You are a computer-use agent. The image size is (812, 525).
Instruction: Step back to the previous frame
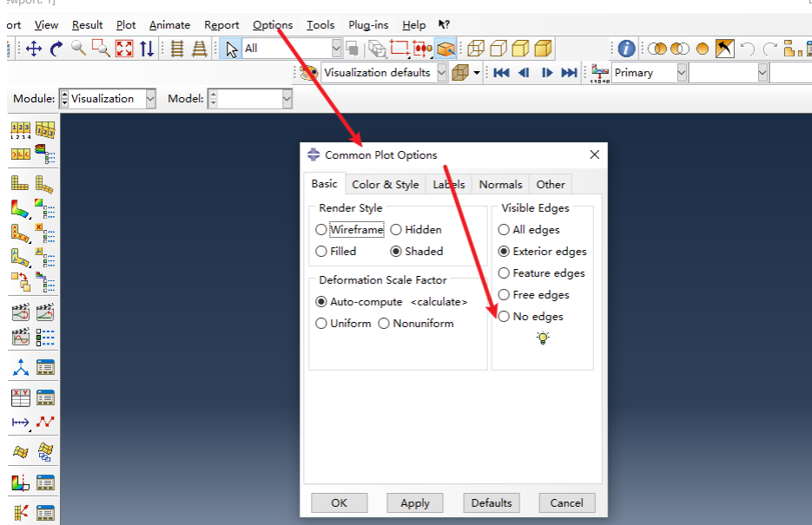point(524,73)
